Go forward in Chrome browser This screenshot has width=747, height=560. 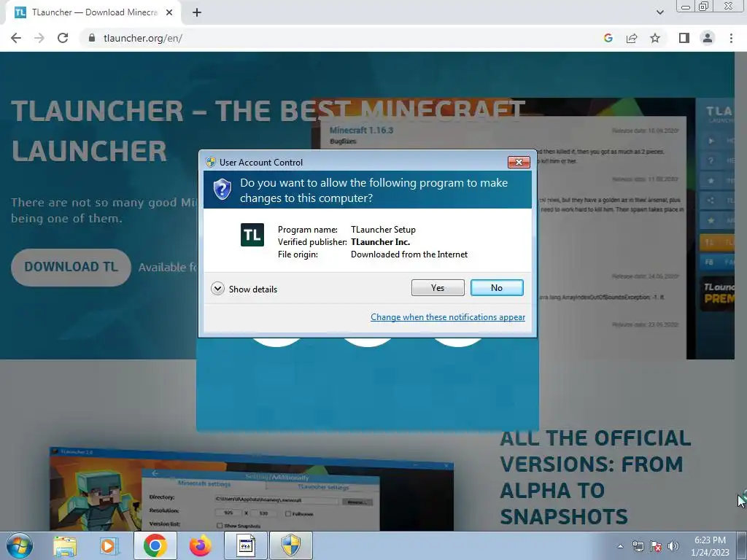tap(39, 38)
